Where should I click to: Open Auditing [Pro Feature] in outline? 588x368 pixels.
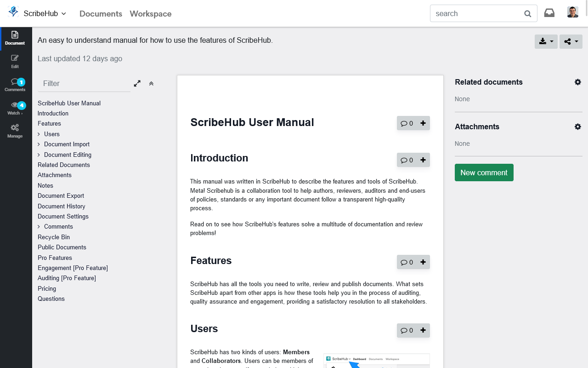point(67,278)
